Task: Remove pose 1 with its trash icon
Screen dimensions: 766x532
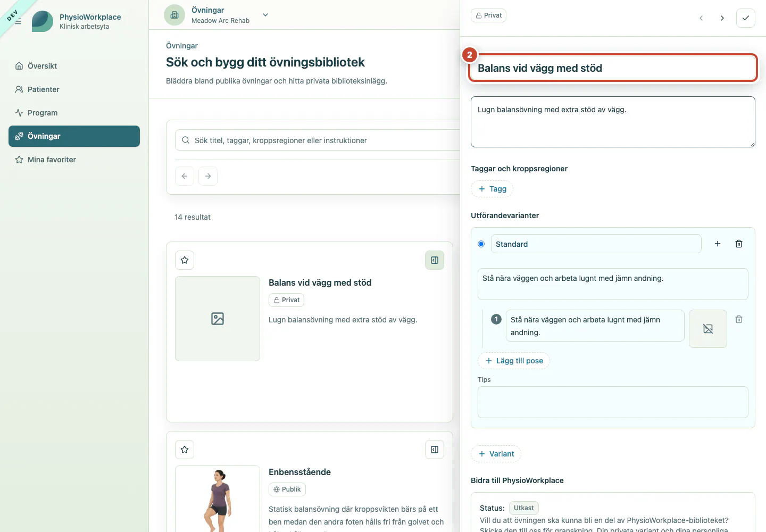Action: point(739,319)
